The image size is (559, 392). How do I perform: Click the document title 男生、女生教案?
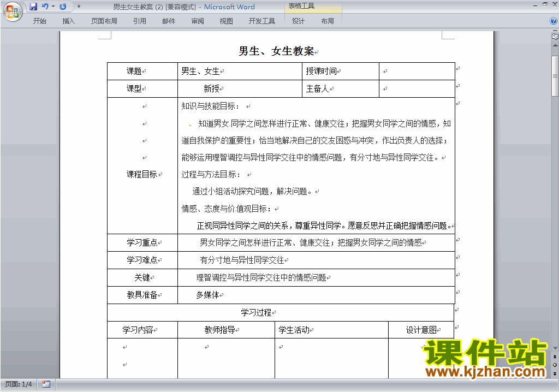pyautogui.click(x=276, y=51)
